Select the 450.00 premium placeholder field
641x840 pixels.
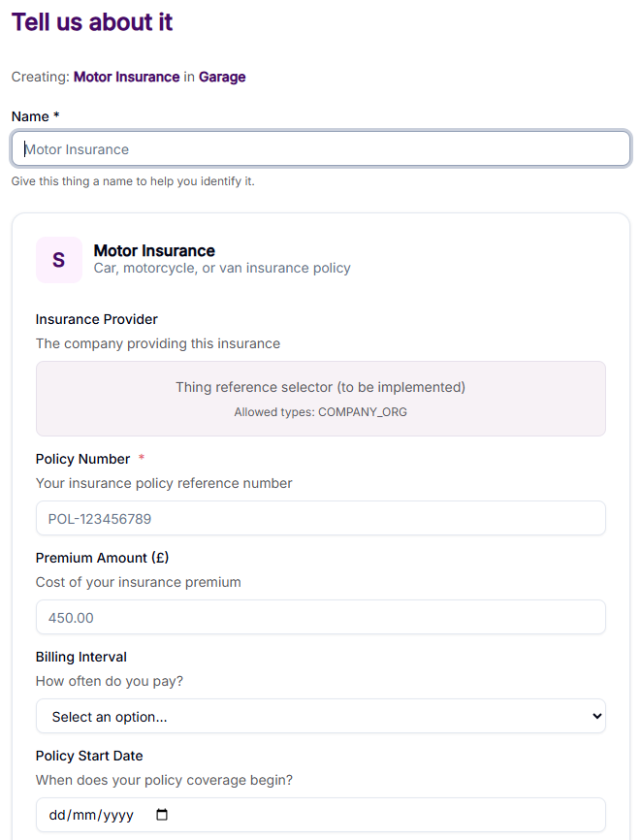320,617
